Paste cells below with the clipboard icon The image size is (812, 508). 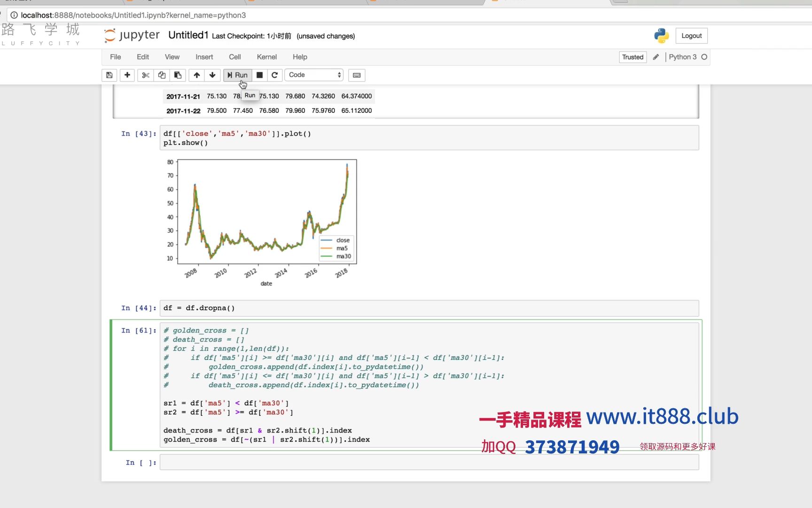point(177,75)
